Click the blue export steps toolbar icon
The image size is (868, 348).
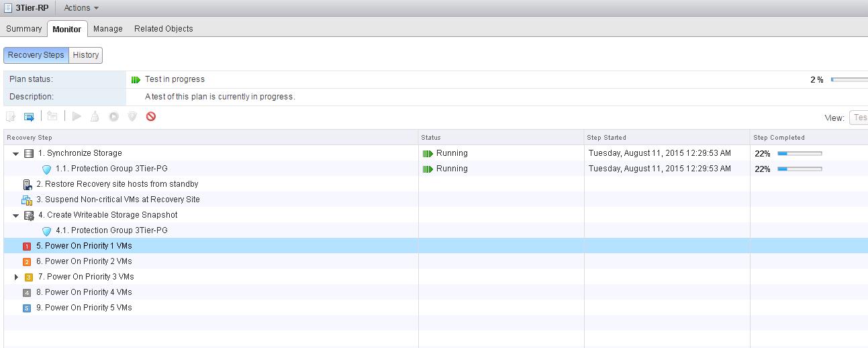[x=29, y=116]
